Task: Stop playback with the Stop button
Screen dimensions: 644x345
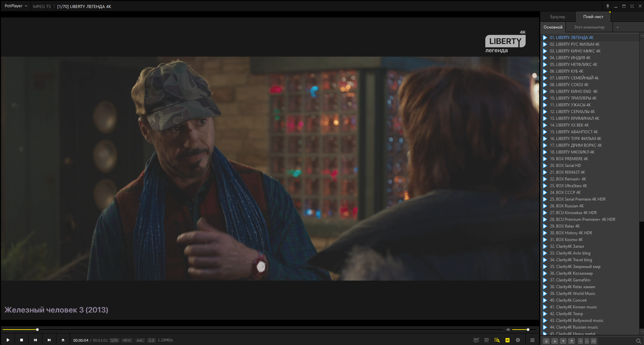Action: (x=21, y=340)
